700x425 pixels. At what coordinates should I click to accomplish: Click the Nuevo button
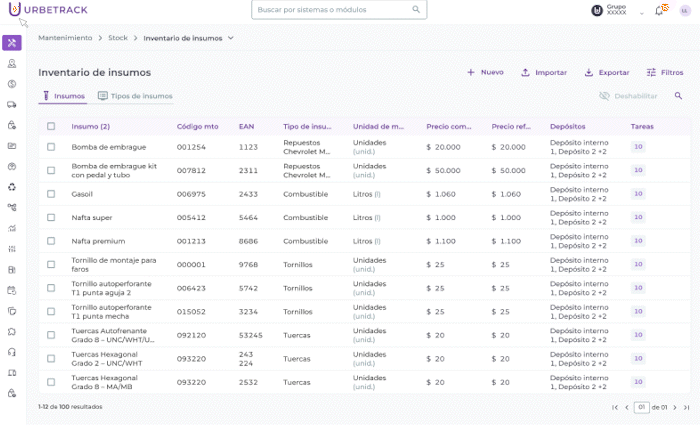click(485, 72)
